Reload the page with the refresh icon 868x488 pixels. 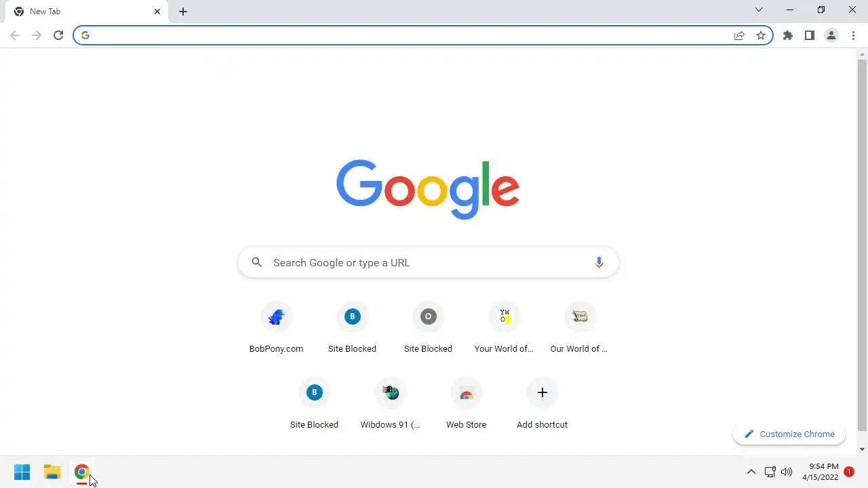click(x=58, y=35)
